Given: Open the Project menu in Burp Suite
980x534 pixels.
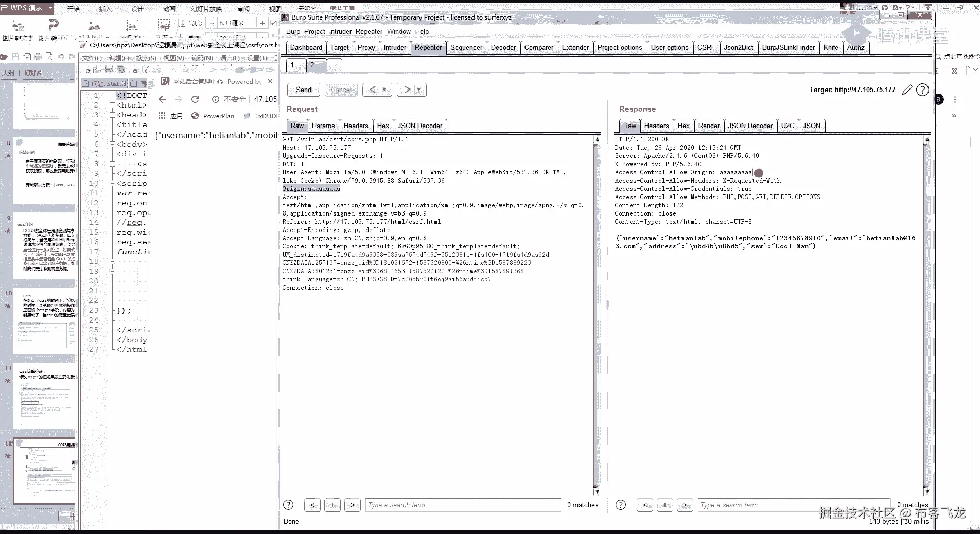Looking at the screenshot, I should pos(314,31).
